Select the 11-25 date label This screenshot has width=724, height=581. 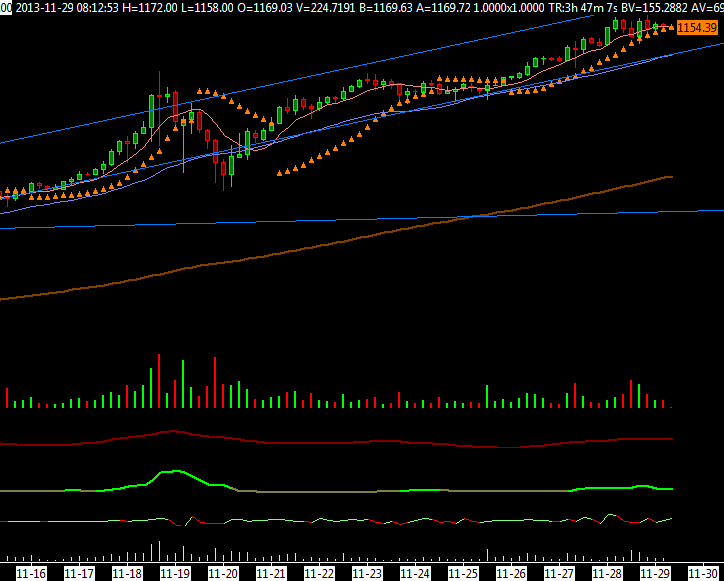(x=463, y=574)
